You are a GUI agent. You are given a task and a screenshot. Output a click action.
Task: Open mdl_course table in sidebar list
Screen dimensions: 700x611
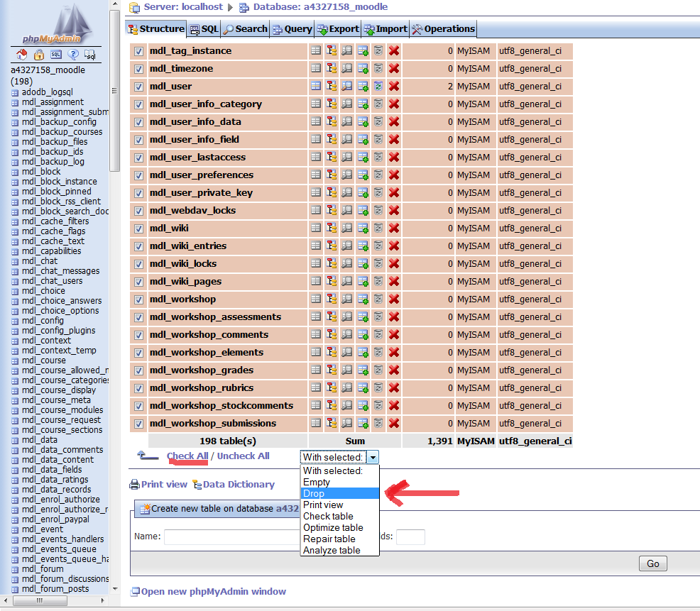click(44, 360)
